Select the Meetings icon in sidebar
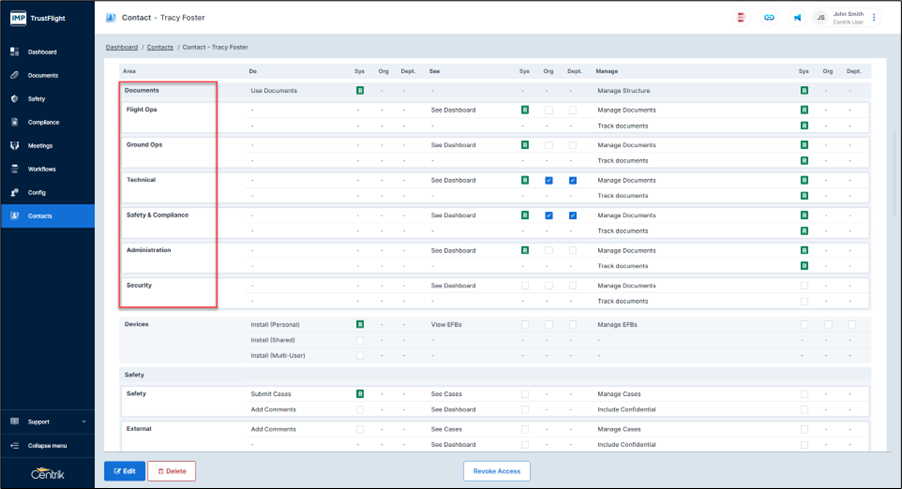Screen dimensions: 902x489 tap(15, 146)
